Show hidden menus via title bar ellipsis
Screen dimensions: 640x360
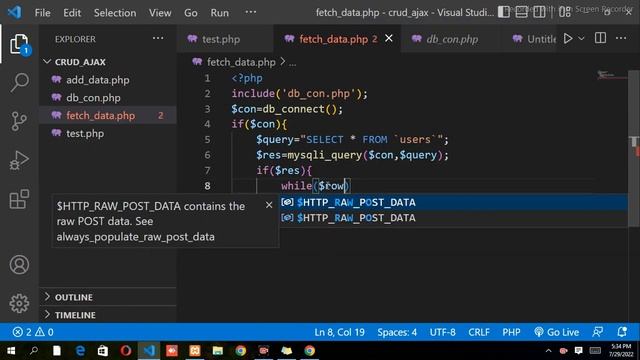tap(251, 12)
